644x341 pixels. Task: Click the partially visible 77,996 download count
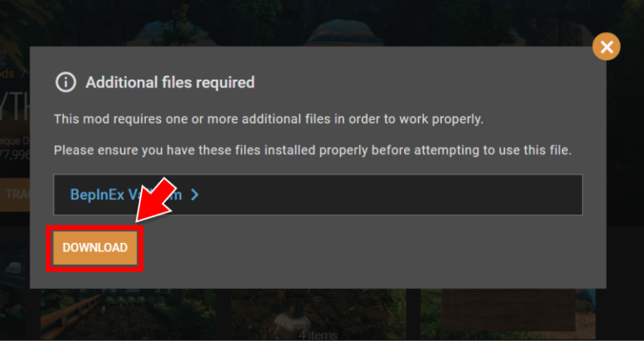[15, 156]
